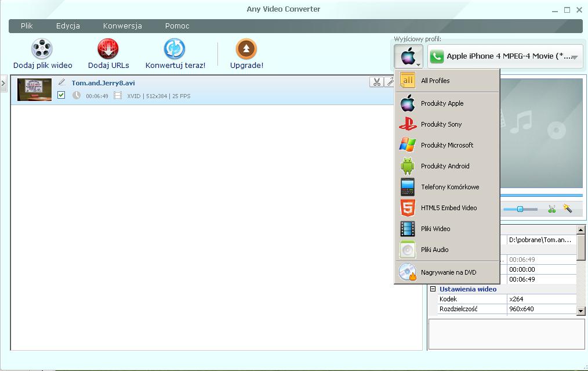Click the file info XVID | 512x384 | 25 FPS
The height and width of the screenshot is (371, 588).
click(x=159, y=96)
